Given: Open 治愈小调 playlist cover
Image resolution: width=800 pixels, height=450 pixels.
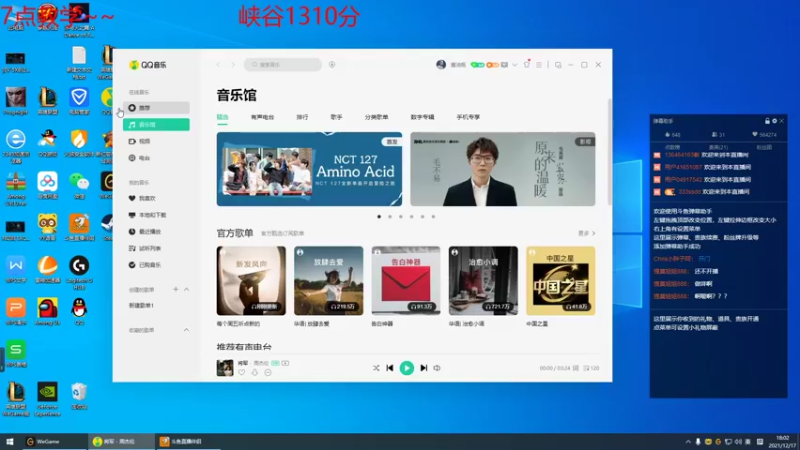Looking at the screenshot, I should coord(483,281).
